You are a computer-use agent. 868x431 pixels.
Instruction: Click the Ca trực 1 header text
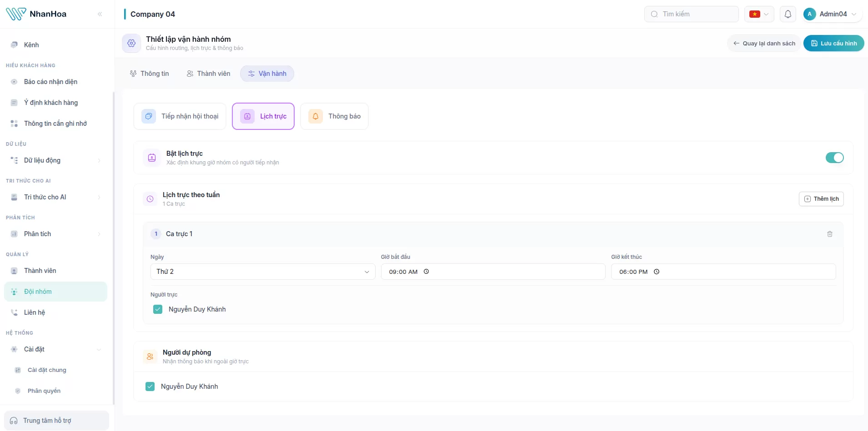[x=179, y=234]
